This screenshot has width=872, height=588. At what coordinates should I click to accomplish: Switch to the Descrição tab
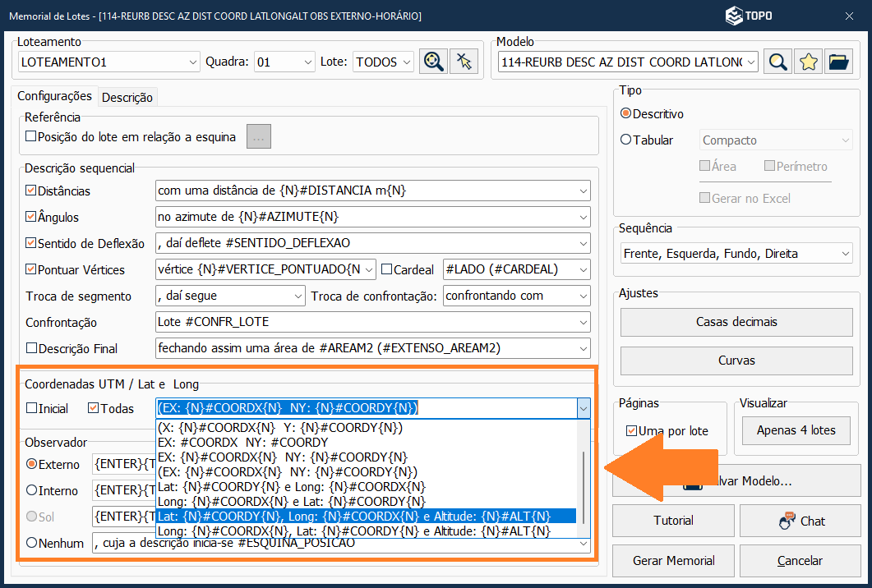click(127, 98)
